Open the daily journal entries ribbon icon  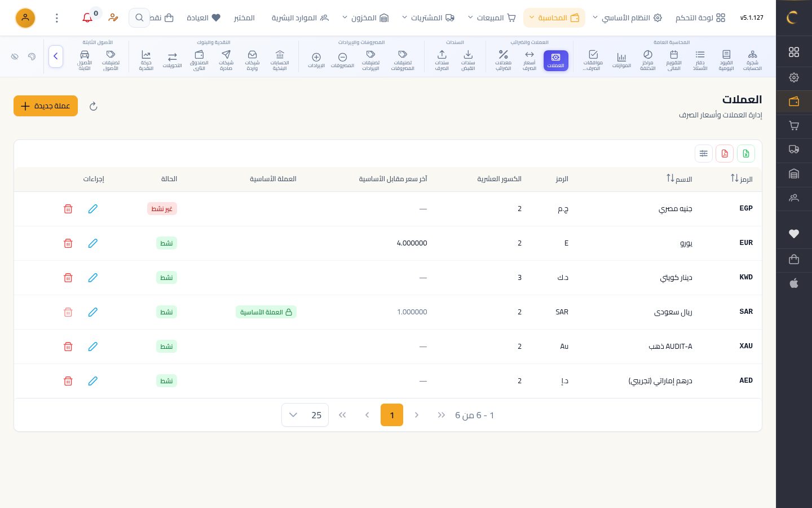pos(726,60)
